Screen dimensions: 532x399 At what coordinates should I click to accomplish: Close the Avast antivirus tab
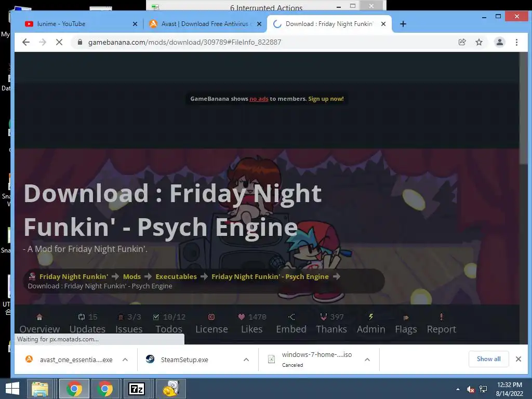[259, 24]
